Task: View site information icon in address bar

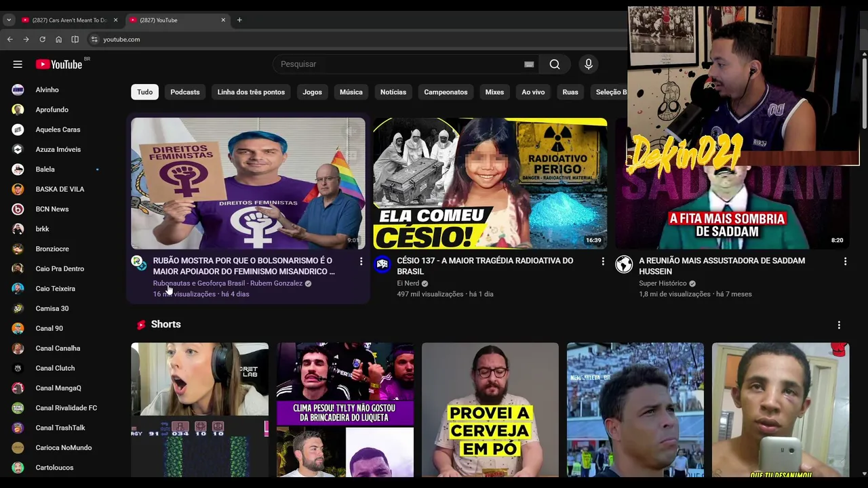Action: (x=94, y=39)
